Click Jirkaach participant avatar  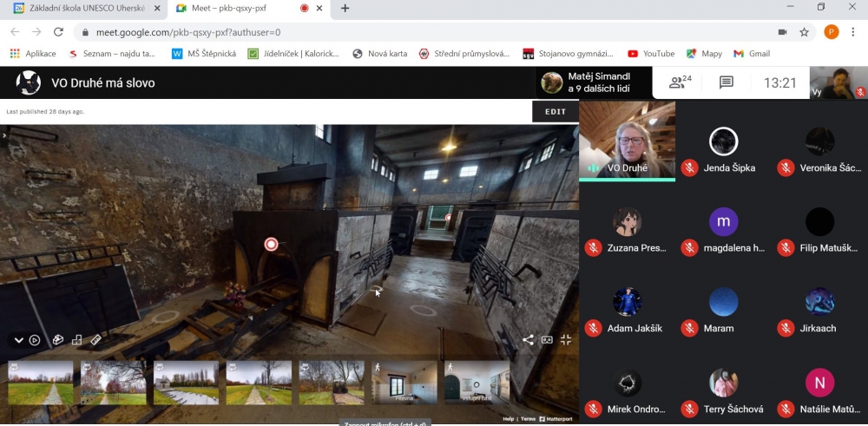coord(819,302)
